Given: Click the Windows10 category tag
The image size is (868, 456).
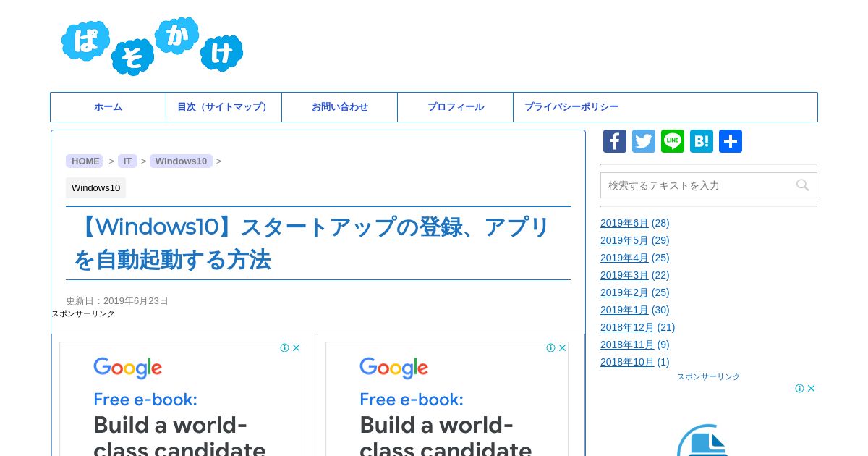Looking at the screenshot, I should point(95,188).
